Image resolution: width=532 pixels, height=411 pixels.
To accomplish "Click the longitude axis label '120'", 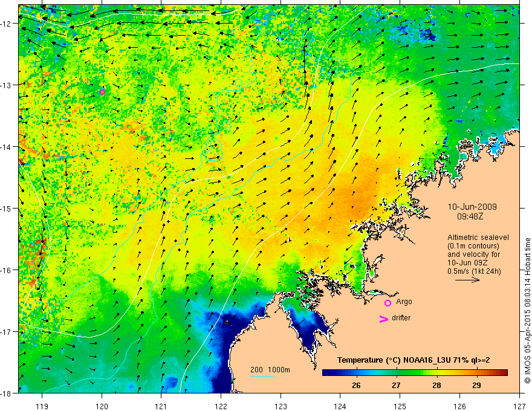I will coord(102,406).
